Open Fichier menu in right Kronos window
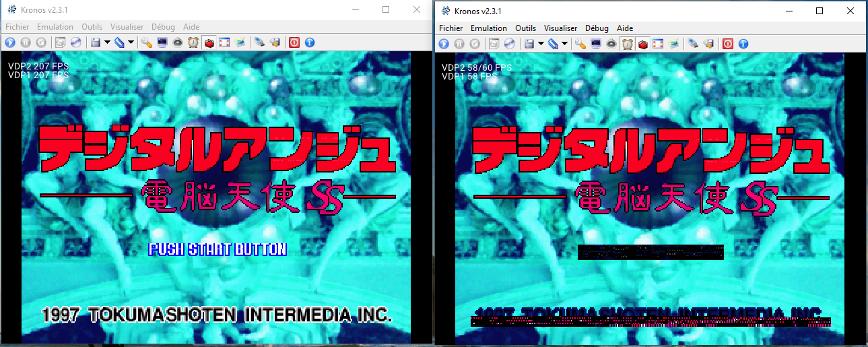The height and width of the screenshot is (347, 868). pyautogui.click(x=450, y=28)
